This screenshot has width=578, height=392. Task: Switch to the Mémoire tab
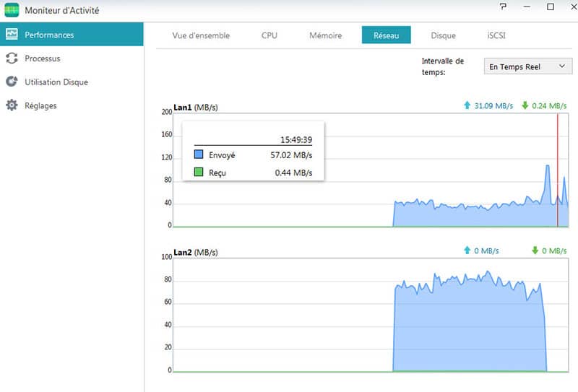[326, 35]
